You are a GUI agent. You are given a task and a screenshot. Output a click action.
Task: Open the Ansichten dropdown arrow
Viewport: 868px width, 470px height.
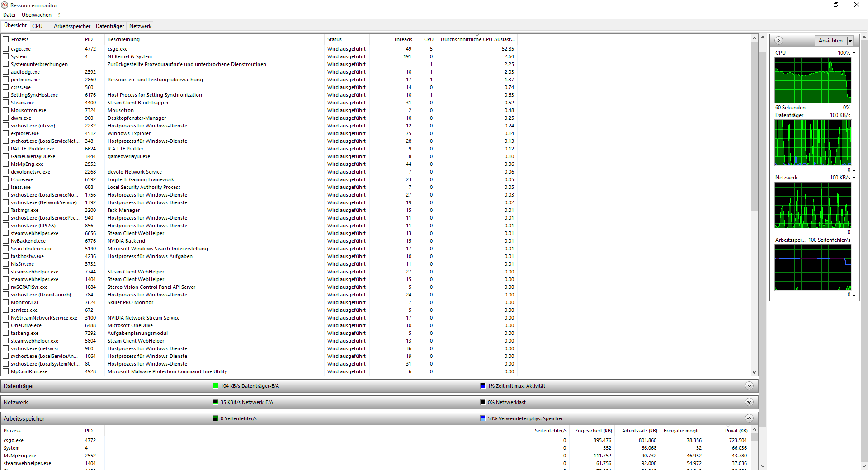point(850,41)
